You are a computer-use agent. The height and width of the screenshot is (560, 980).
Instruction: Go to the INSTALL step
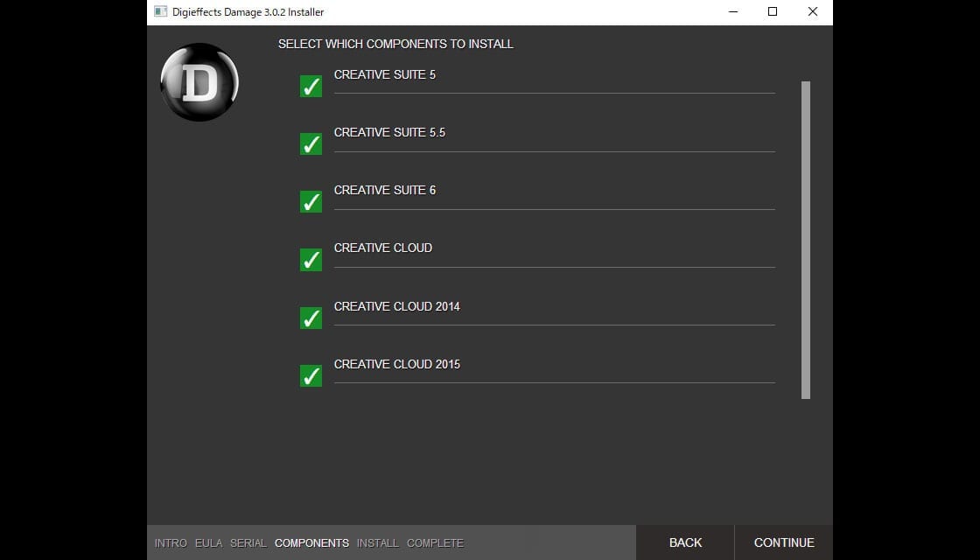pos(377,543)
